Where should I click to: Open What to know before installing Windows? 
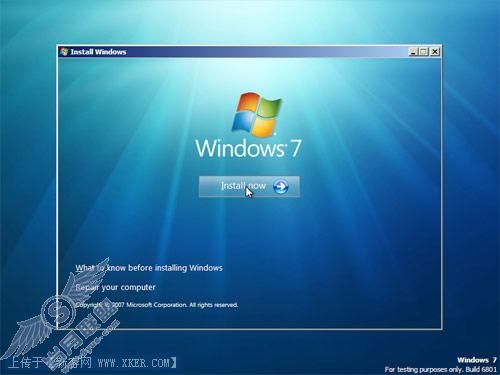point(149,268)
